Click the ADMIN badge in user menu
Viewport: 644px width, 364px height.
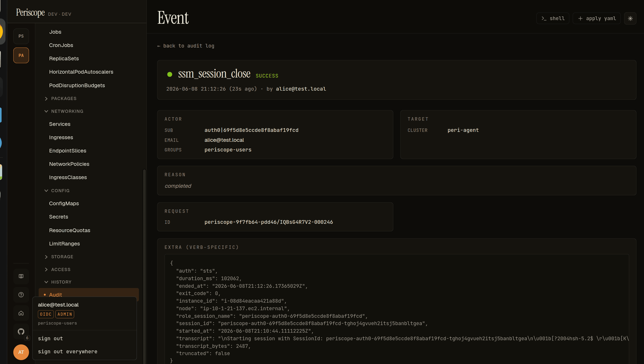65,314
